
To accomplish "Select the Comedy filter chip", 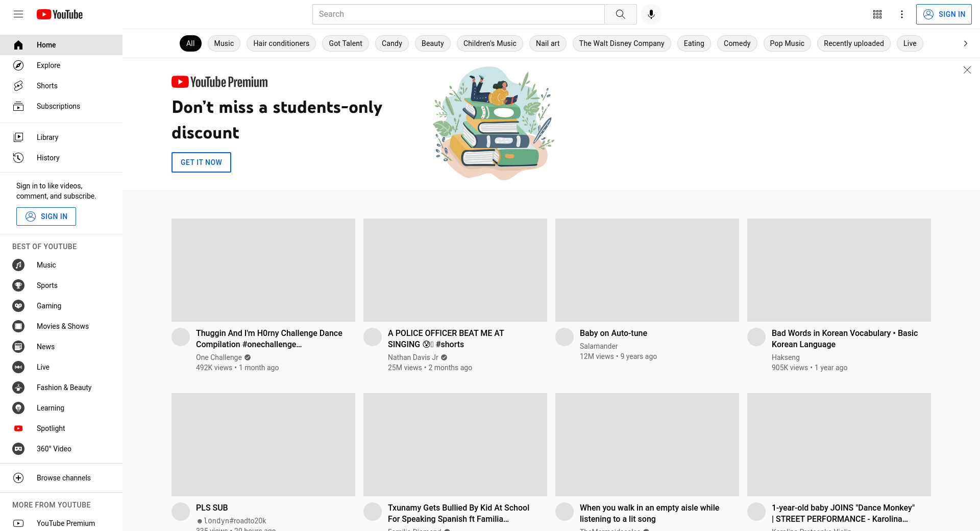I will pos(737,43).
